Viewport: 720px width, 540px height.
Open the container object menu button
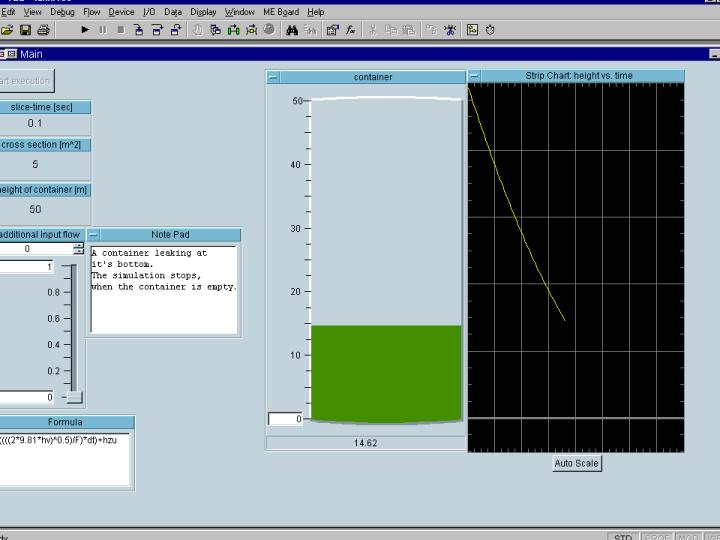273,77
